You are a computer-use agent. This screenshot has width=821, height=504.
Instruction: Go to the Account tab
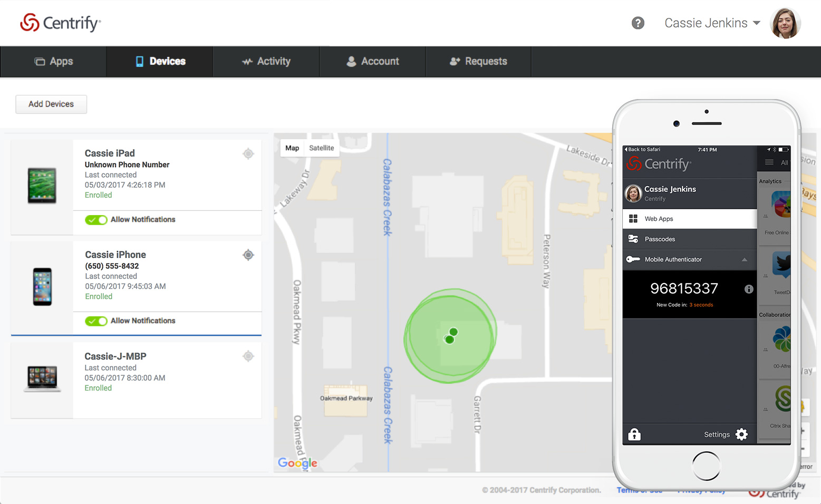tap(373, 61)
